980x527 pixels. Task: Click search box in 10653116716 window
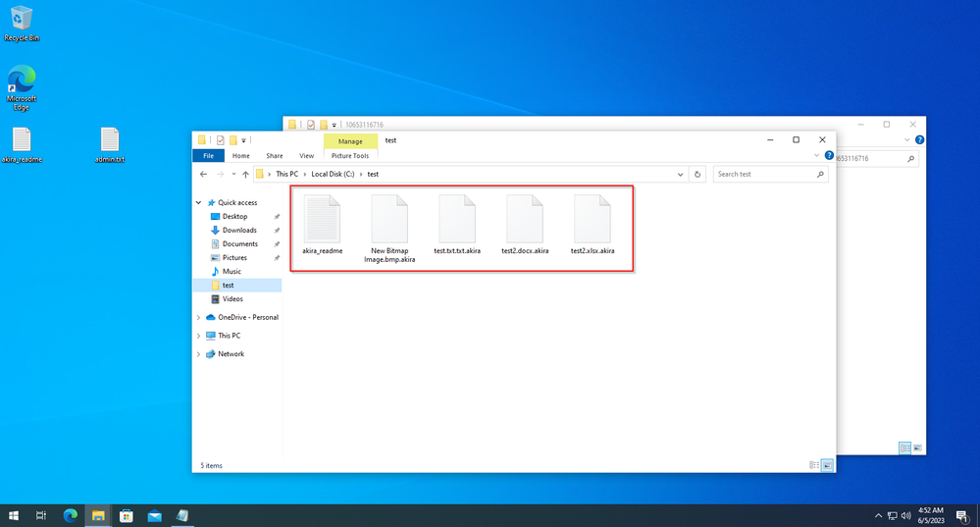(877, 159)
